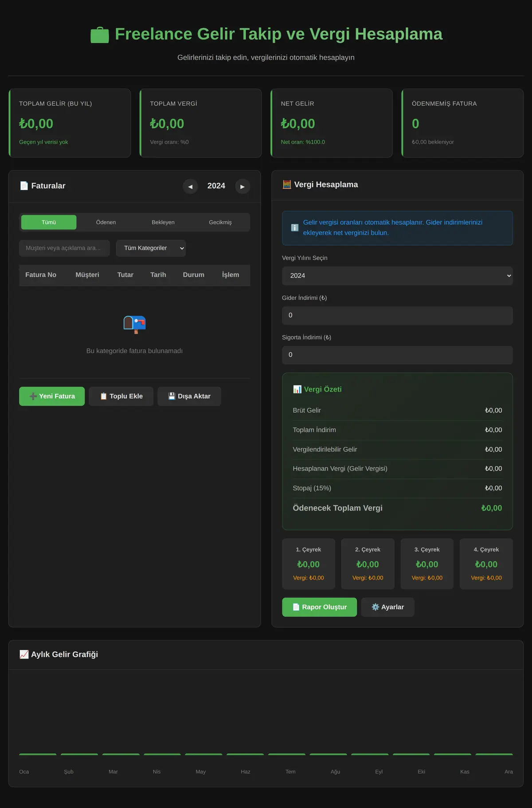532x808 pixels.
Task: Click the briefcase icon in the page title
Action: (100, 35)
